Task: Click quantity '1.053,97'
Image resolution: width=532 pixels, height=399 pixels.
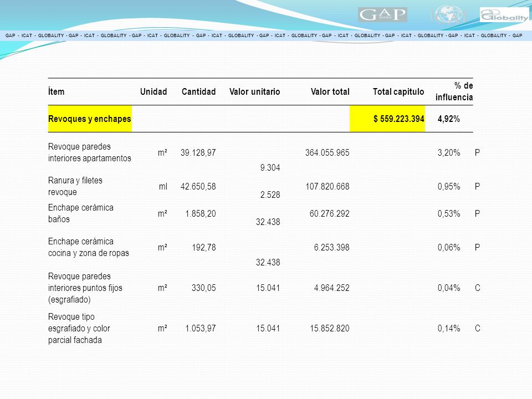Action: 201,329
